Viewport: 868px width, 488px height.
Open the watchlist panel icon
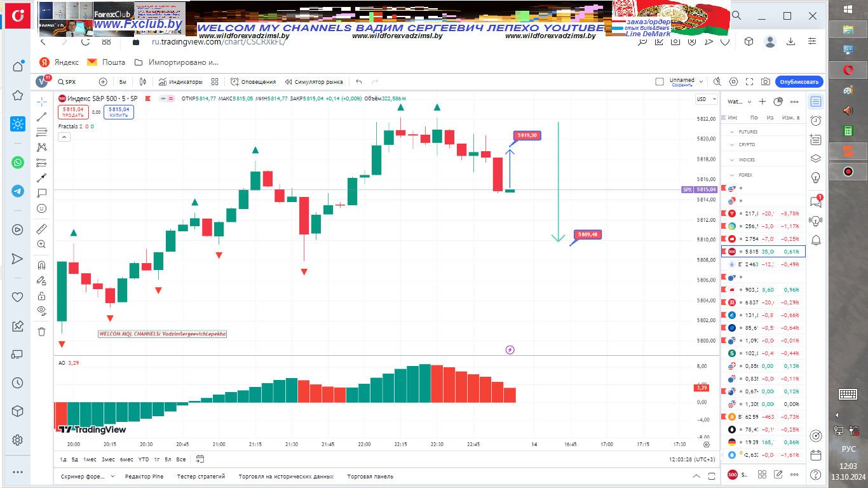(x=816, y=102)
